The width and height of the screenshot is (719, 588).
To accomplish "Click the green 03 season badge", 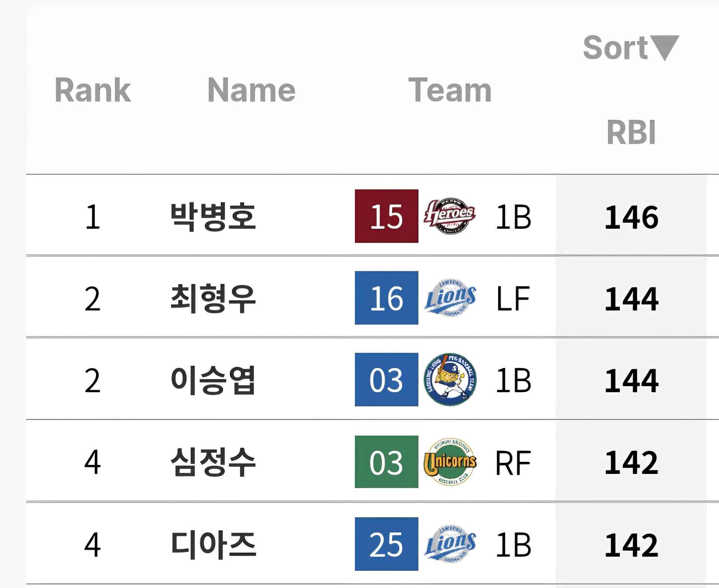I will tap(386, 462).
